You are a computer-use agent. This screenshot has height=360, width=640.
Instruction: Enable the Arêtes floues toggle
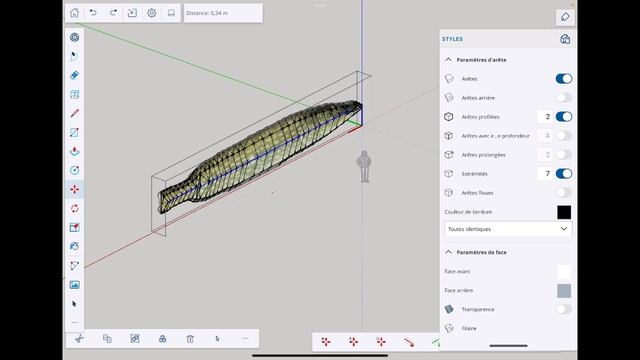click(x=564, y=193)
